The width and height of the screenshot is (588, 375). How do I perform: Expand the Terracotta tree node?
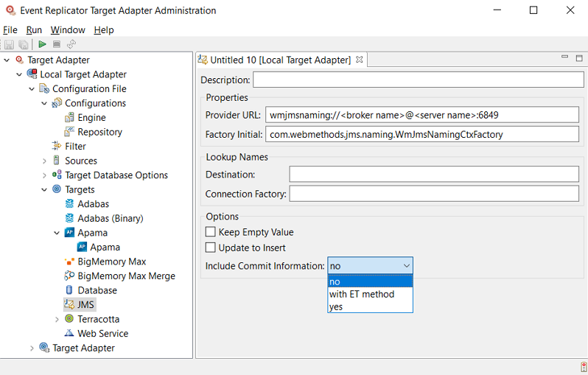[x=57, y=319]
